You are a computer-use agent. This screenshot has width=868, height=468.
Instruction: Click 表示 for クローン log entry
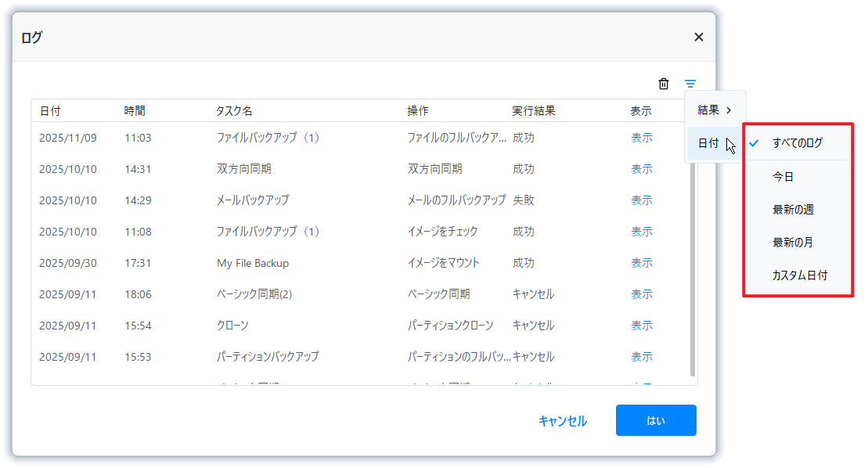pyautogui.click(x=642, y=326)
